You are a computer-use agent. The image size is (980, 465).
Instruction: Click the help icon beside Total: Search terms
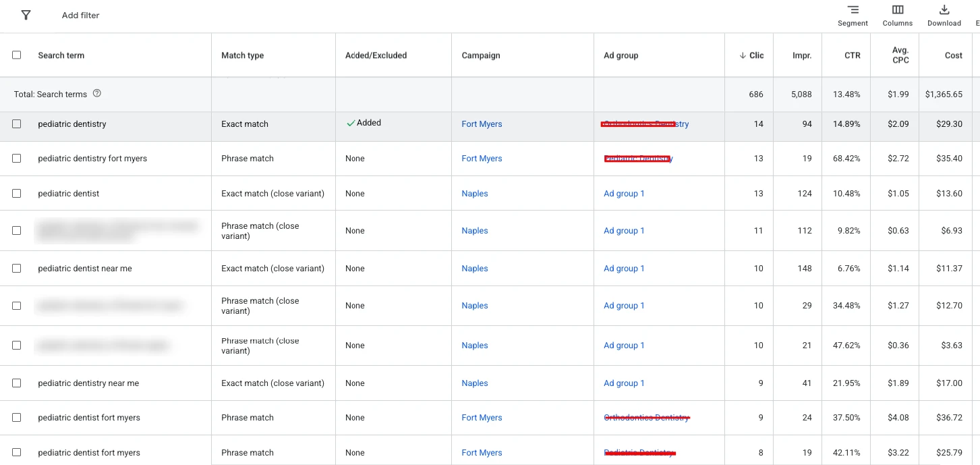click(97, 94)
